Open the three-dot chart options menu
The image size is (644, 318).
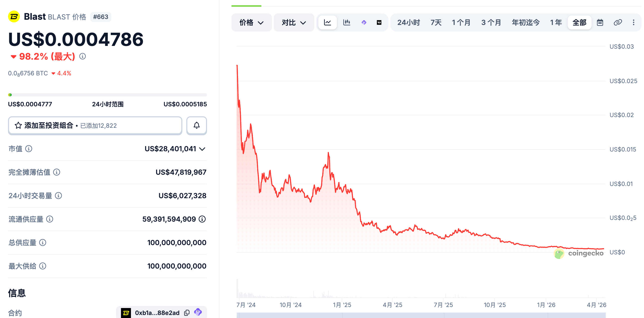pos(634,22)
